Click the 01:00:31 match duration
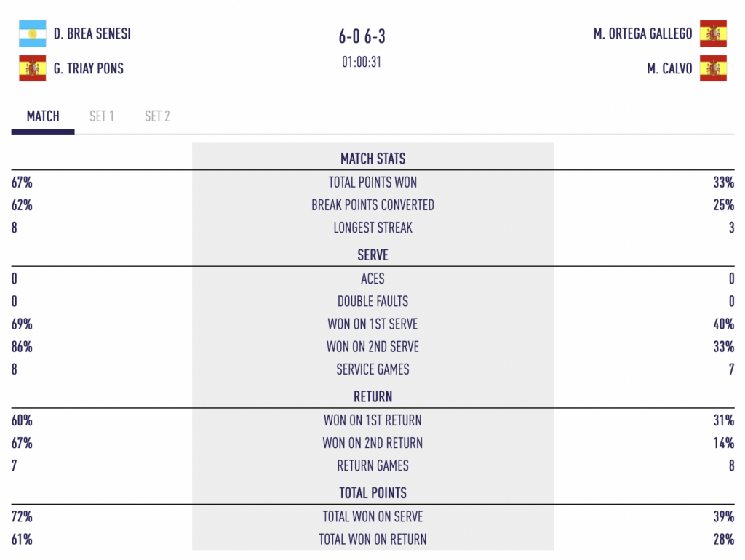745x560 pixels. tap(362, 62)
